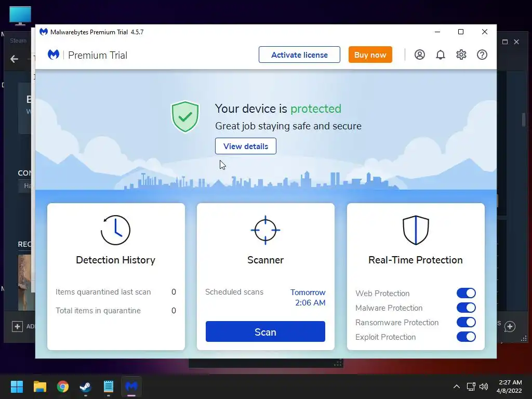Click the Detection History clock icon
This screenshot has height=399, width=532.
[115, 230]
